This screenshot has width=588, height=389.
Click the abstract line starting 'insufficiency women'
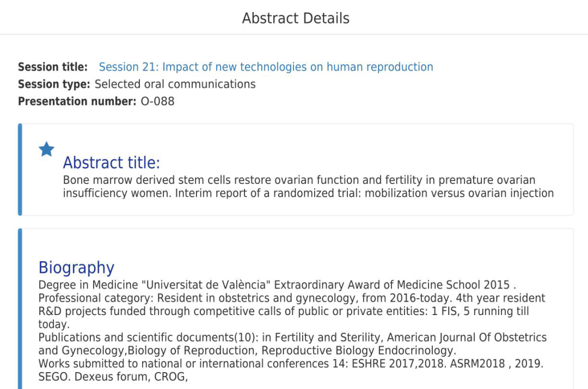pos(308,193)
